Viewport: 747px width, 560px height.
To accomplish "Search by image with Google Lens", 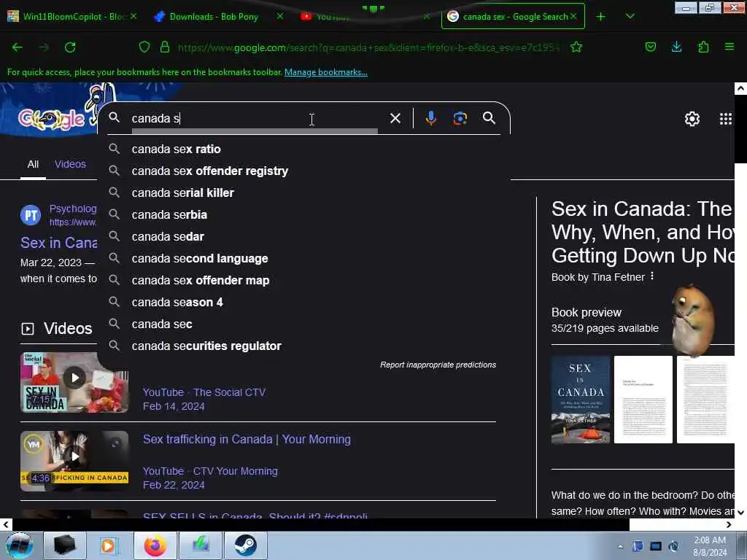I will click(x=460, y=118).
